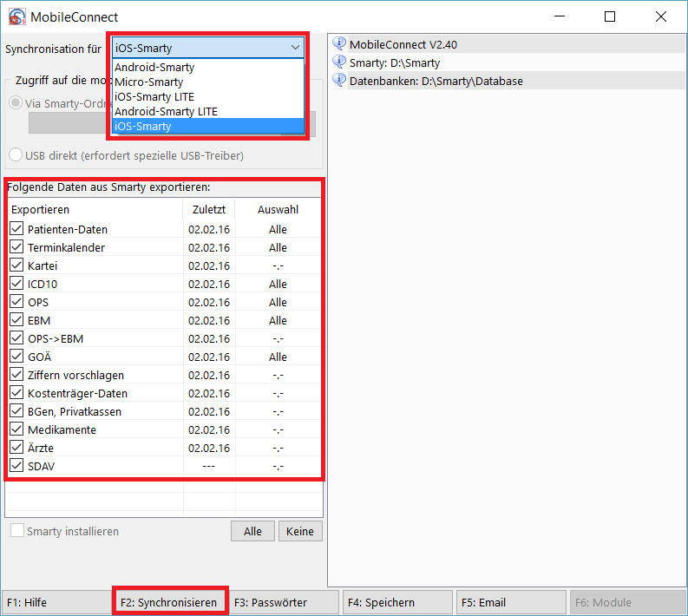Enable the Smarty installieren checkbox
The width and height of the screenshot is (688, 616).
point(17,530)
